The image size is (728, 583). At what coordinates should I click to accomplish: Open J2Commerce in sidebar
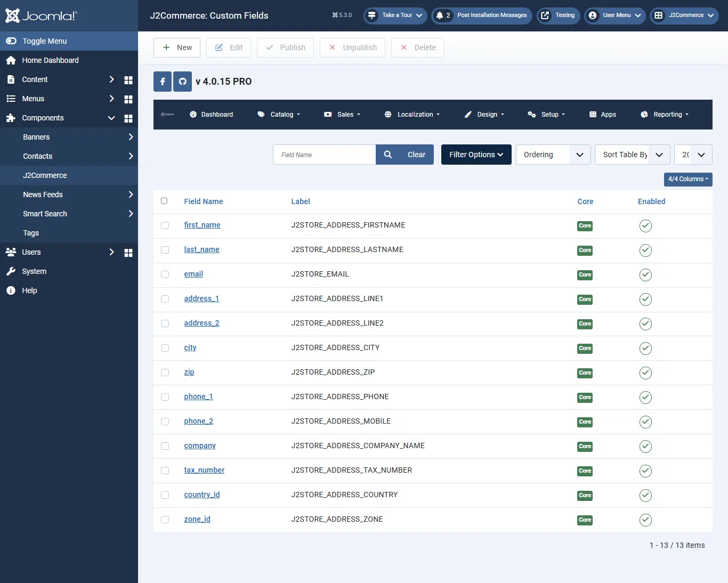(69, 175)
